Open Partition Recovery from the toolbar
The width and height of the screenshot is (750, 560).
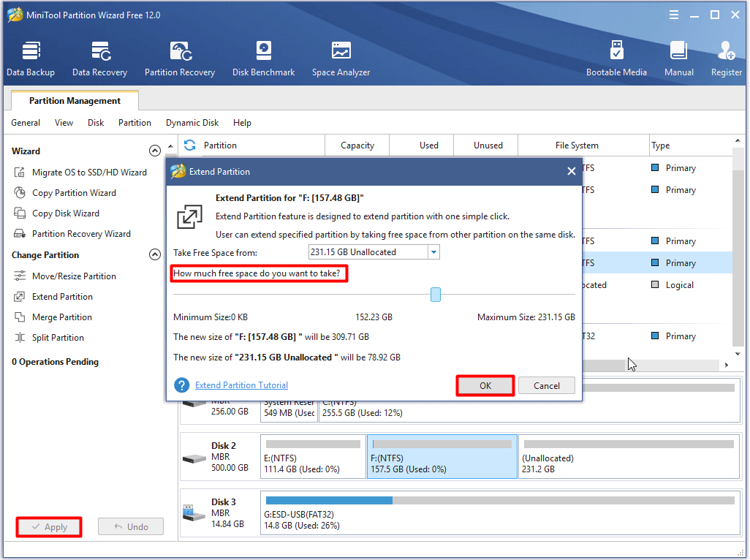(180, 58)
